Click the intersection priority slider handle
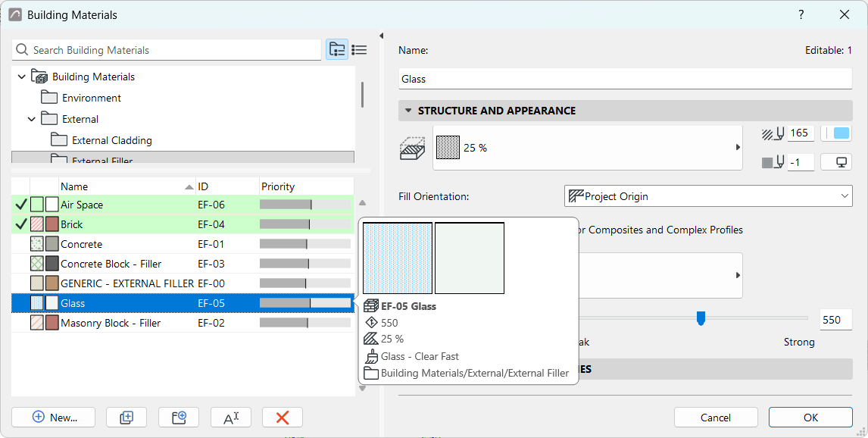The height and width of the screenshot is (438, 868). [x=701, y=318]
